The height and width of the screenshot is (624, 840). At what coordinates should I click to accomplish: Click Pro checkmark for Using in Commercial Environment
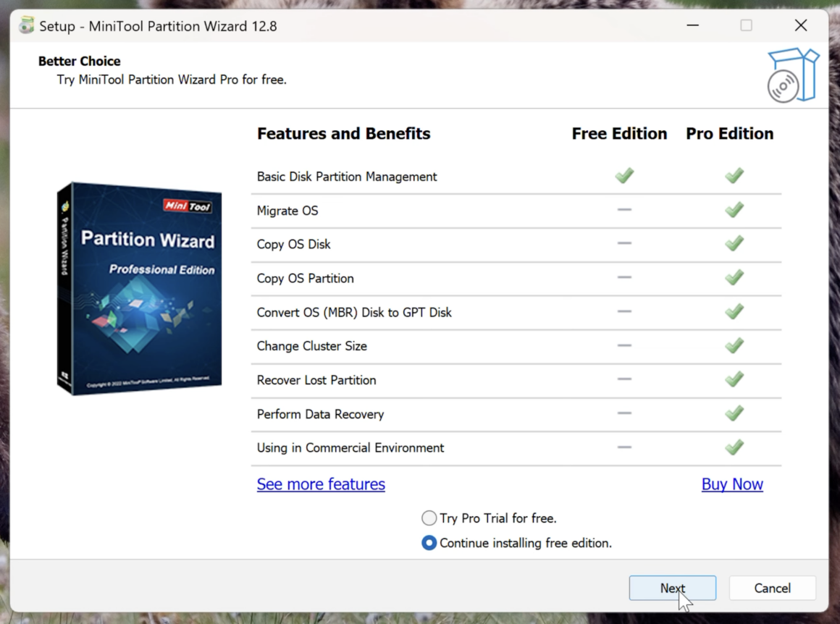tap(734, 447)
